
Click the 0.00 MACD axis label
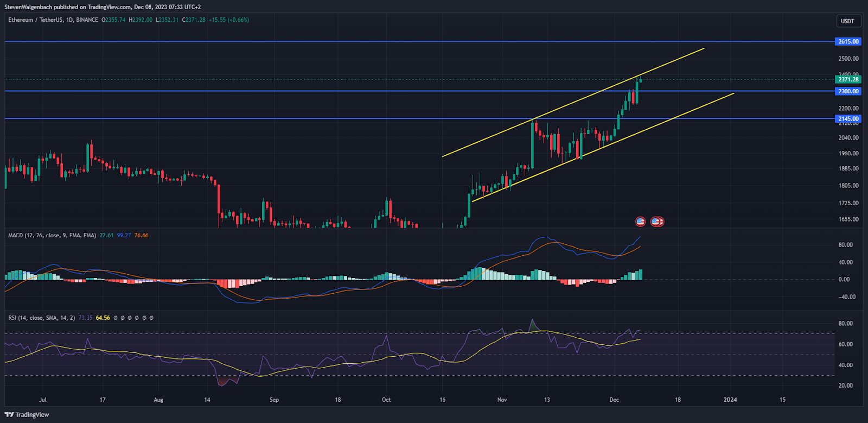(x=844, y=280)
